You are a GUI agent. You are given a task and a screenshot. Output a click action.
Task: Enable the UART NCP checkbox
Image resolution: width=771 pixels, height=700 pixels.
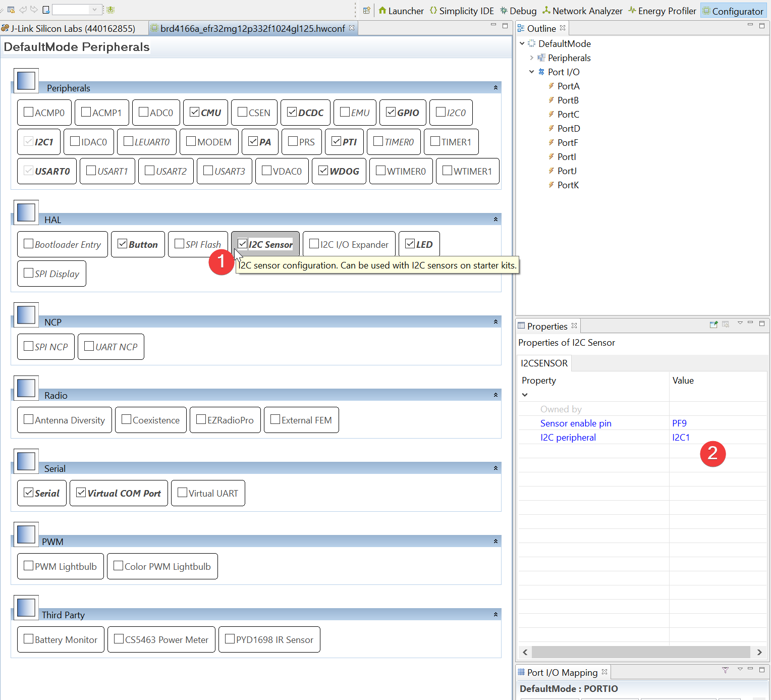click(89, 346)
